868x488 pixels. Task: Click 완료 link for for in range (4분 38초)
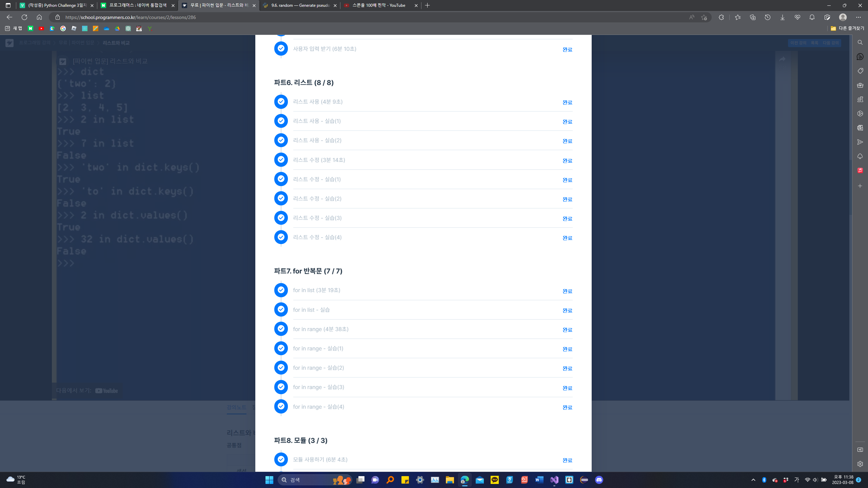point(567,330)
